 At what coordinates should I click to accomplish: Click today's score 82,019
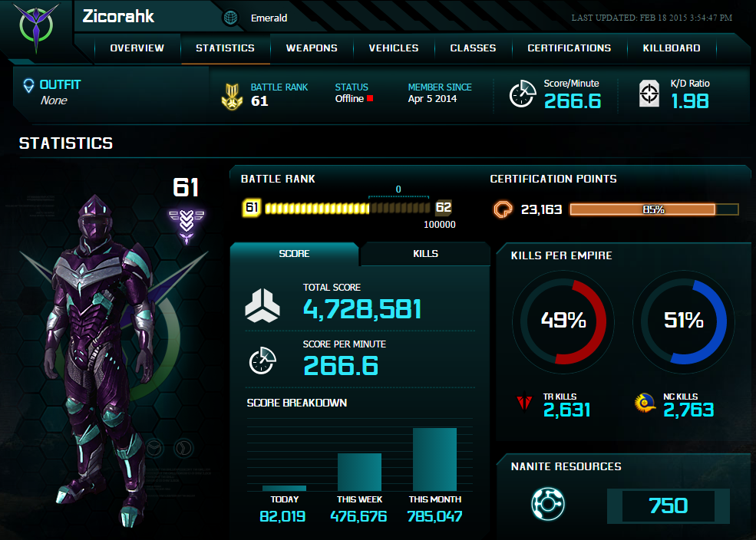[x=282, y=517]
